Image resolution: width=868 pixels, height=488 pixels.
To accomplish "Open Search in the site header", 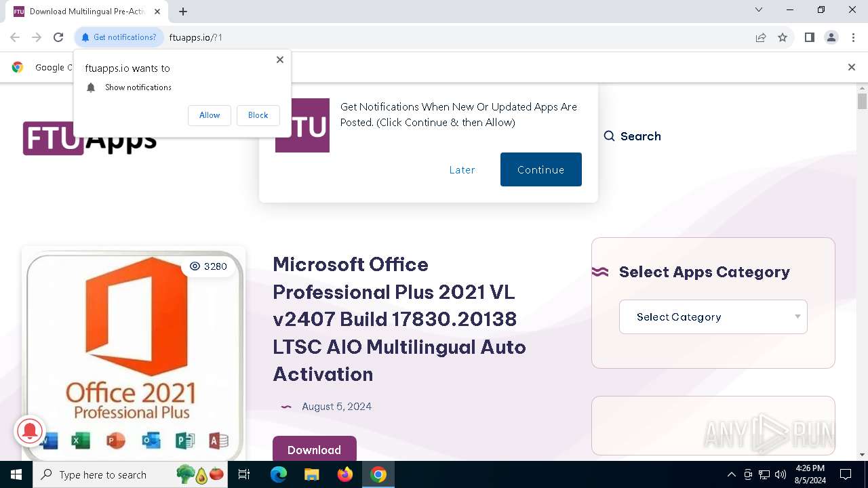I will pos(632,136).
